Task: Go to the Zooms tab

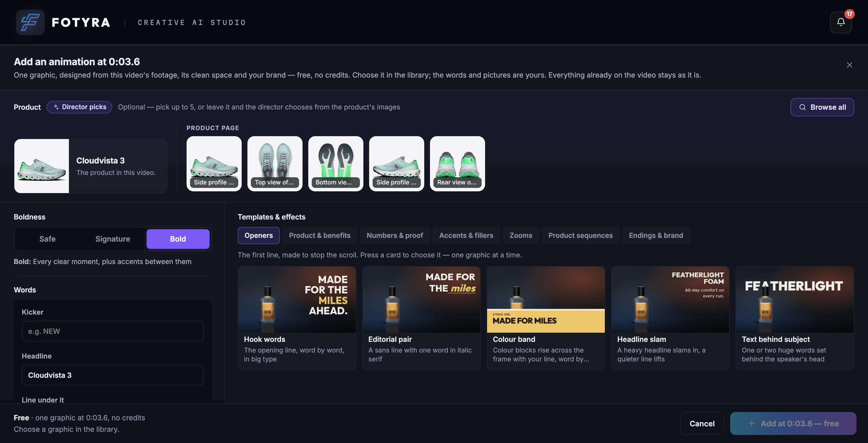Action: 521,235
